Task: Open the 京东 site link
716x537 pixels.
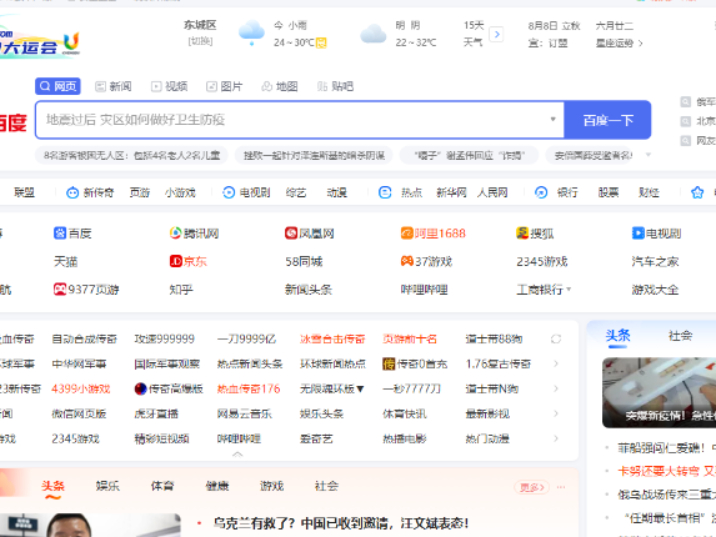Action: pos(188,261)
